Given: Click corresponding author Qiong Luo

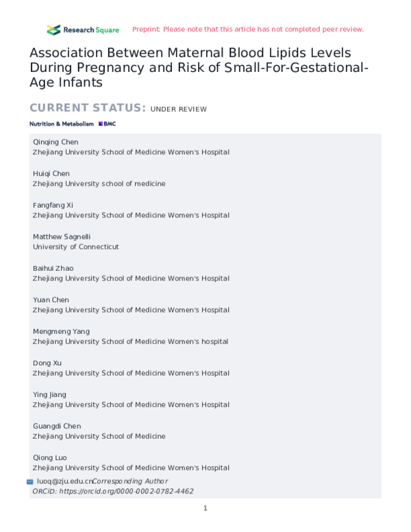Looking at the screenshot, I should tap(50, 457).
